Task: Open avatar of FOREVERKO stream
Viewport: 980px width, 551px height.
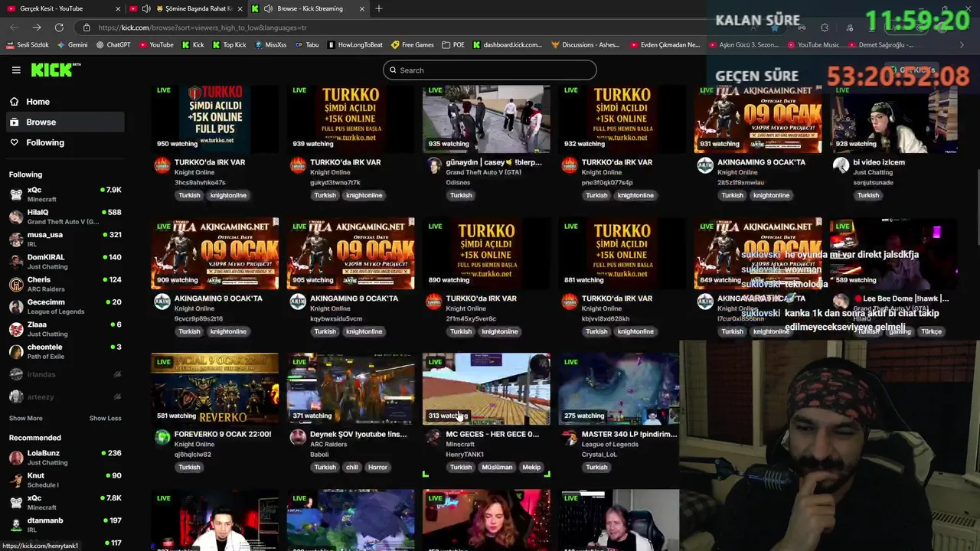Action: point(162,437)
